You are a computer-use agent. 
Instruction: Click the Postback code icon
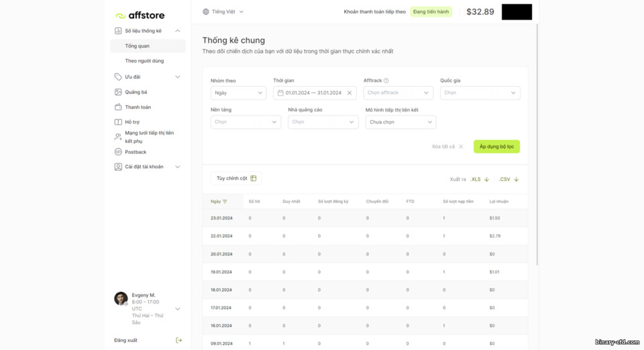pyautogui.click(x=118, y=152)
